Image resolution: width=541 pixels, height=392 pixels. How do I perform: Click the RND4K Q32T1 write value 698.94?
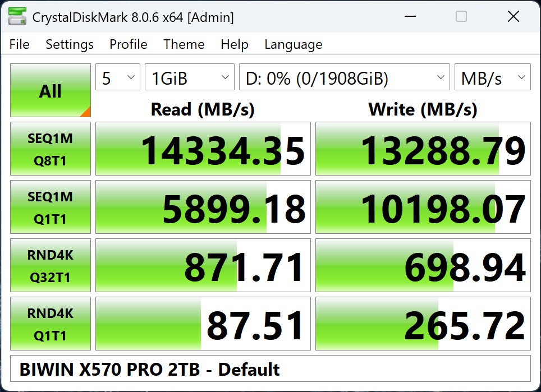point(423,265)
